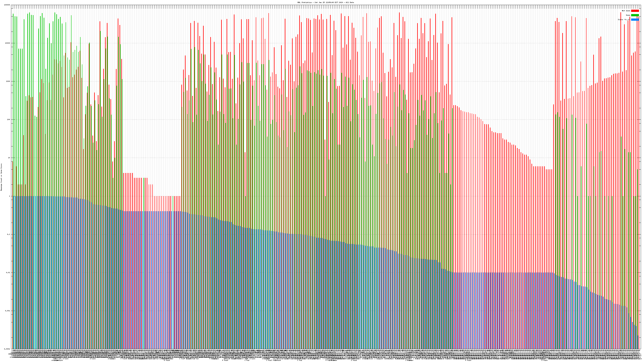Image resolution: width=644 pixels, height=362 pixels.
Task: Click the 10000 y-axis tick label
Action: (8, 43)
